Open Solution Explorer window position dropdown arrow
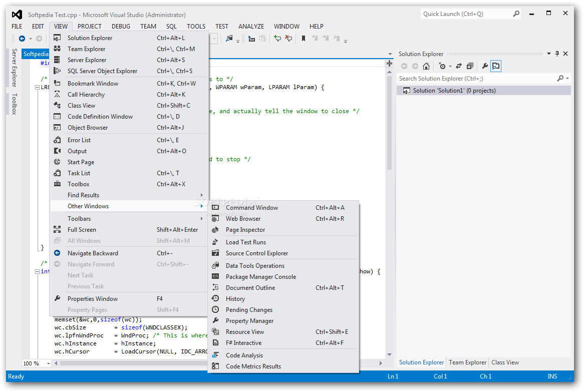Image resolution: width=584 pixels, height=392 pixels. point(549,54)
